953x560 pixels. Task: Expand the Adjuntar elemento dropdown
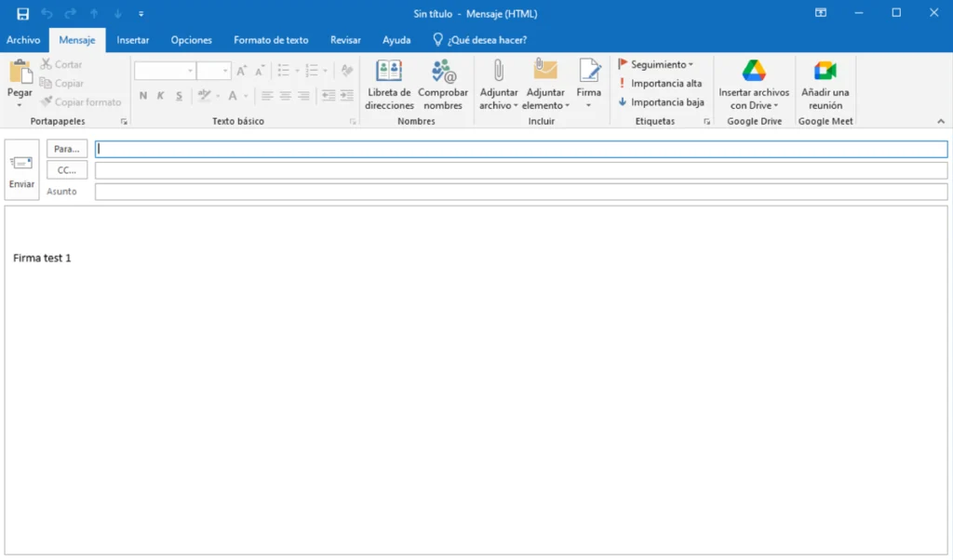pos(545,104)
